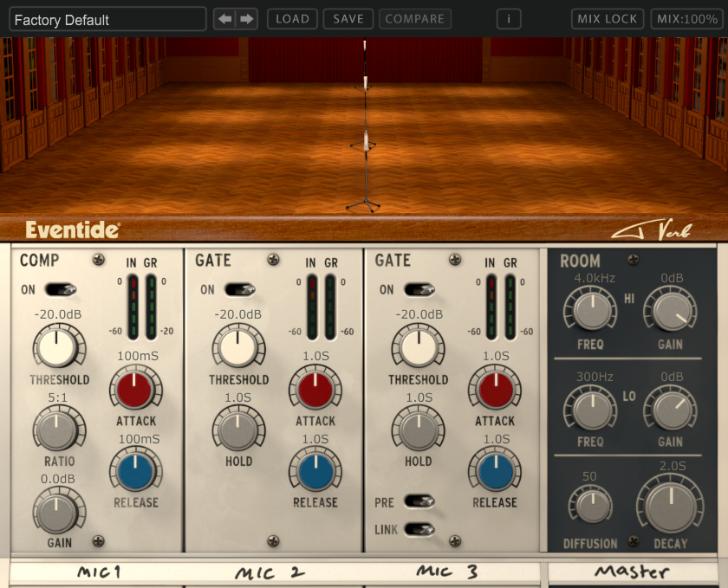Click the 100mS value above COMP ATTACK
This screenshot has height=588, width=728.
tap(138, 356)
